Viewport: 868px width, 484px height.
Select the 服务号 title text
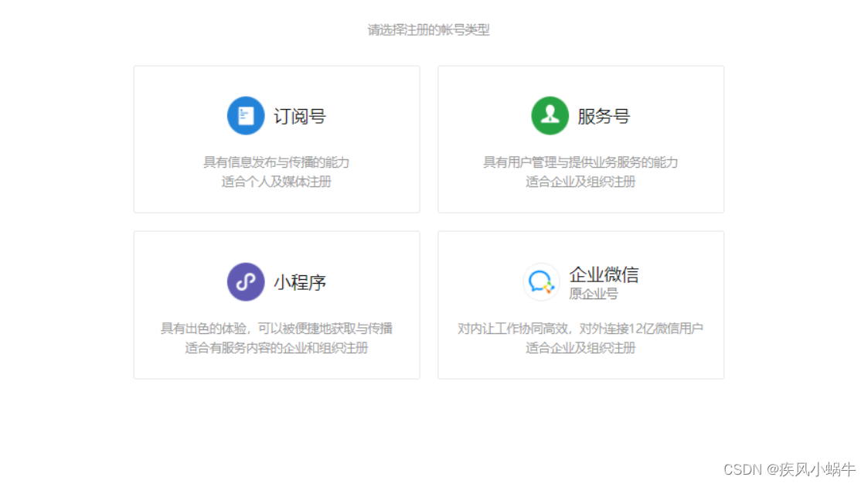coord(604,116)
